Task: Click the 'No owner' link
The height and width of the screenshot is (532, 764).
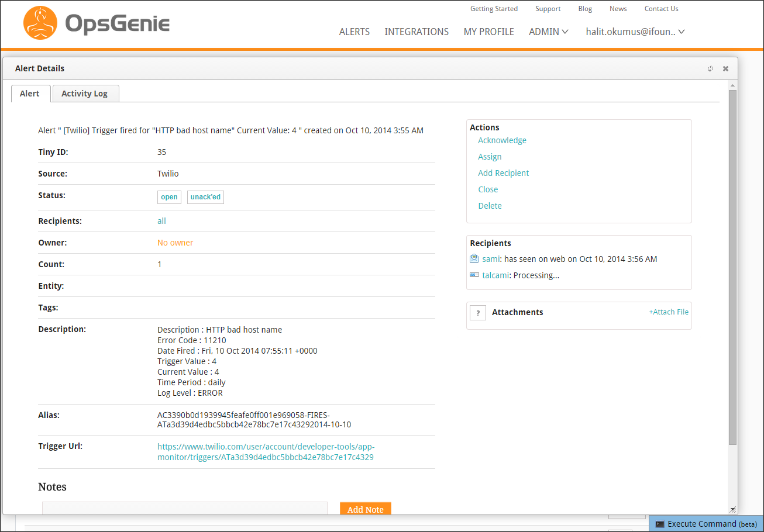Action: point(175,243)
